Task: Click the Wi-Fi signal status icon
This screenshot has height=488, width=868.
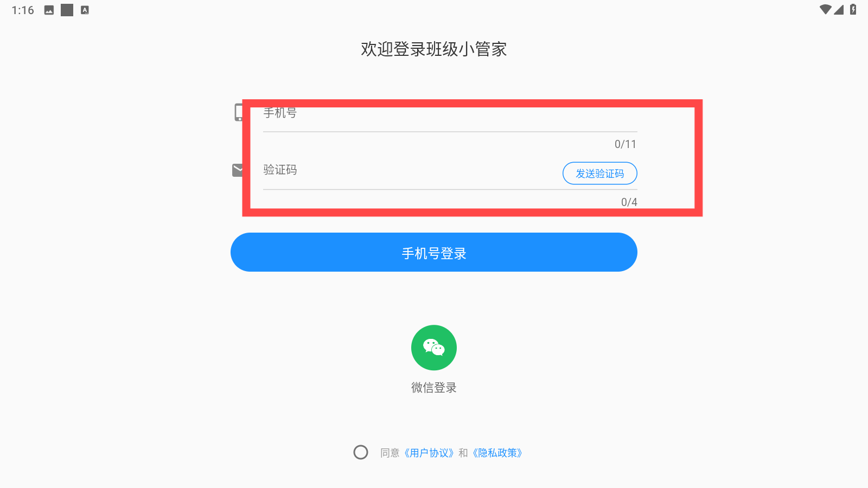Action: (x=826, y=9)
